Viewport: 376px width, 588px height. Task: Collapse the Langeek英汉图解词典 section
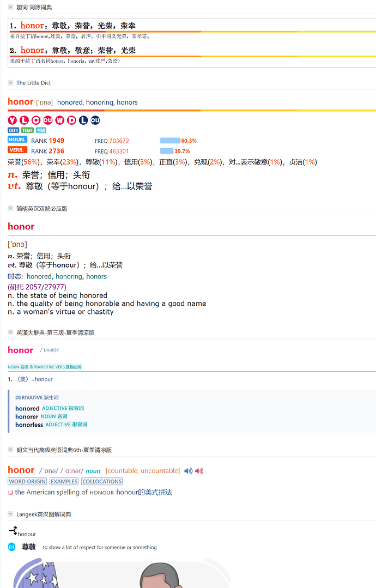10,514
